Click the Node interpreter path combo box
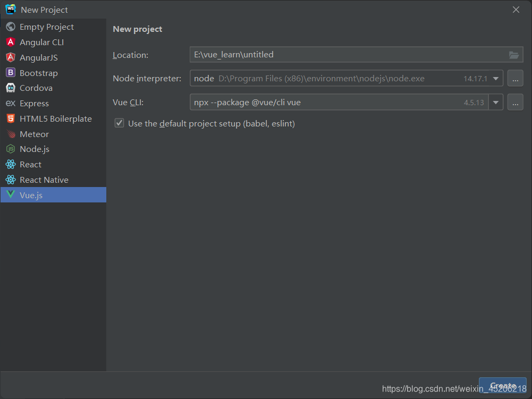This screenshot has height=399, width=532. pyautogui.click(x=346, y=79)
